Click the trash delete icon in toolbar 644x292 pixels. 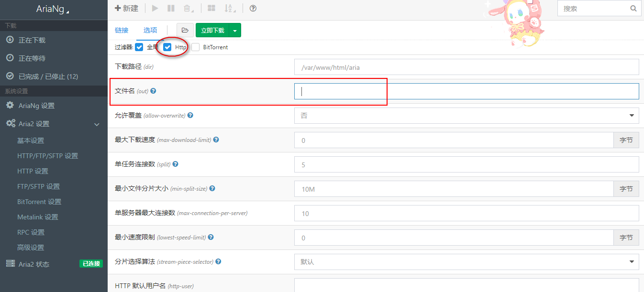[x=188, y=8]
